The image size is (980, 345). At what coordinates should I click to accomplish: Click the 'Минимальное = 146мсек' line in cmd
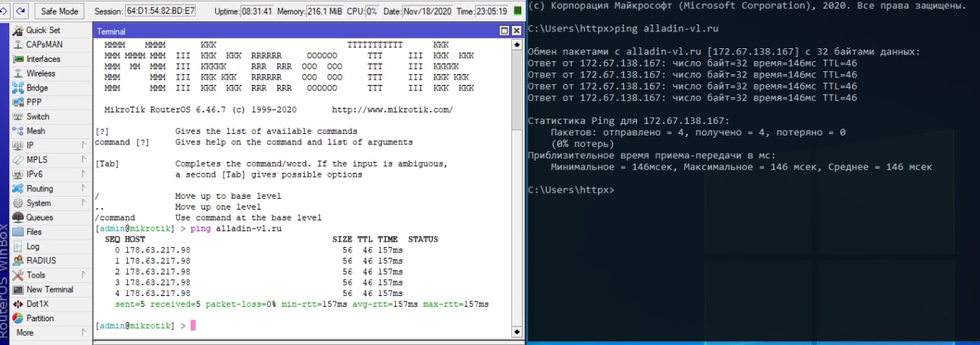741,167
